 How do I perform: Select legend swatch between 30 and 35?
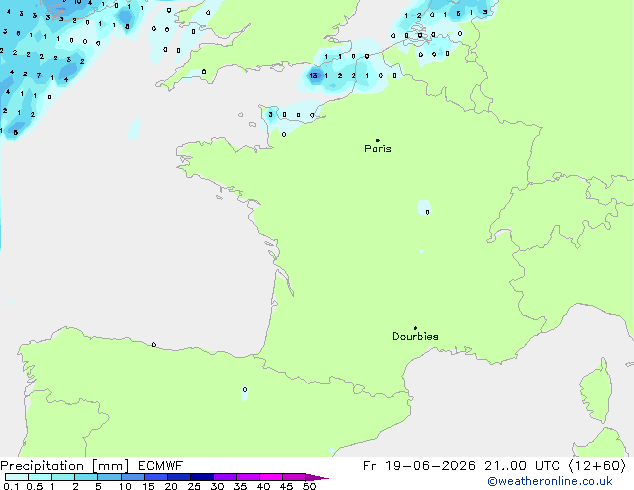(225, 477)
